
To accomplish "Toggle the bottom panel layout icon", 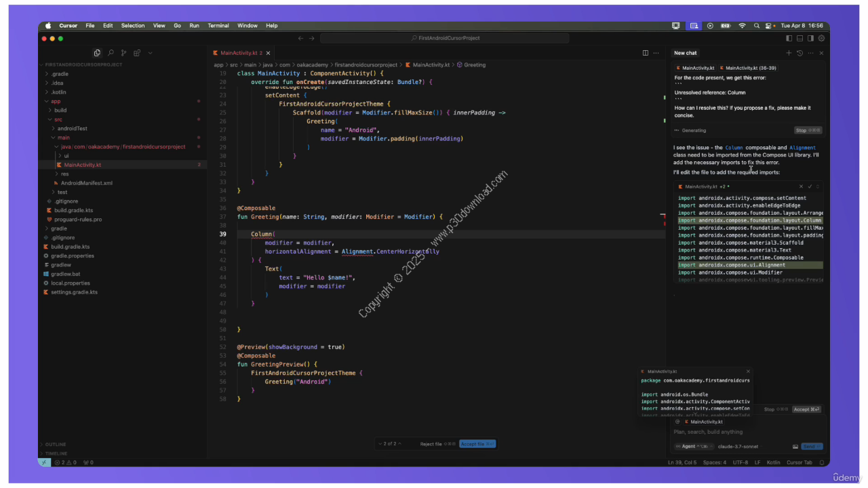I will click(800, 38).
